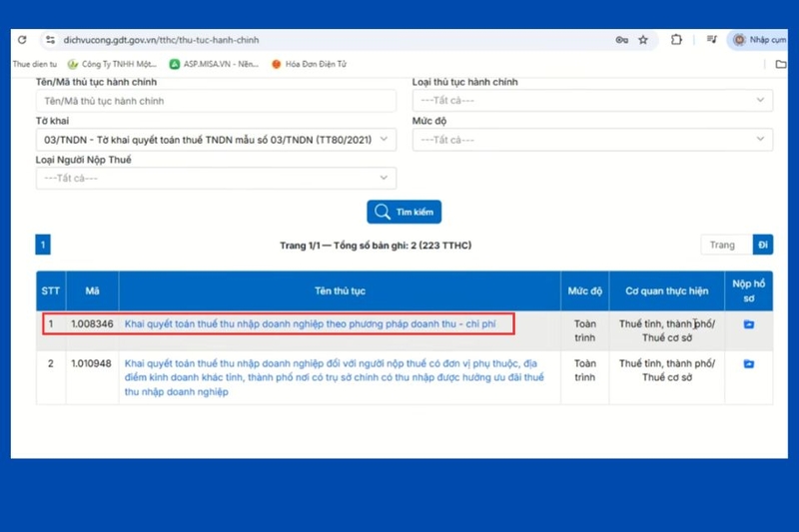
Task: Bookmark this page with the star icon
Action: [x=643, y=40]
